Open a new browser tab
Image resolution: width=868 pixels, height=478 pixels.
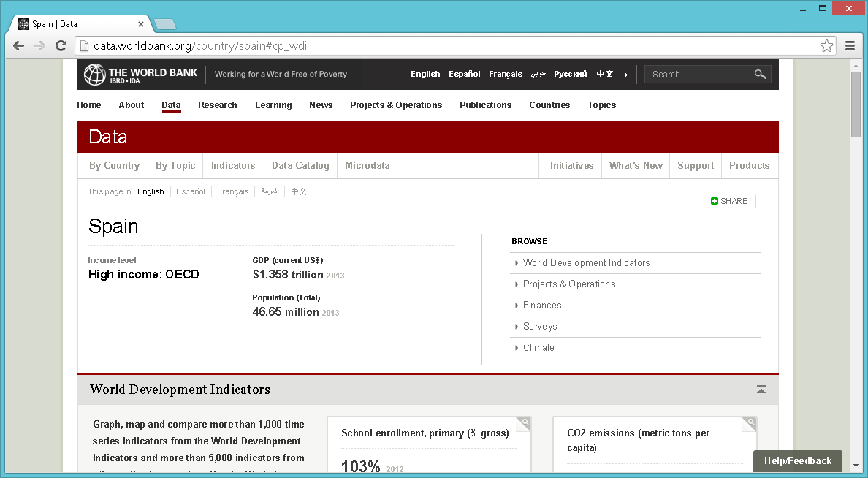(165, 24)
